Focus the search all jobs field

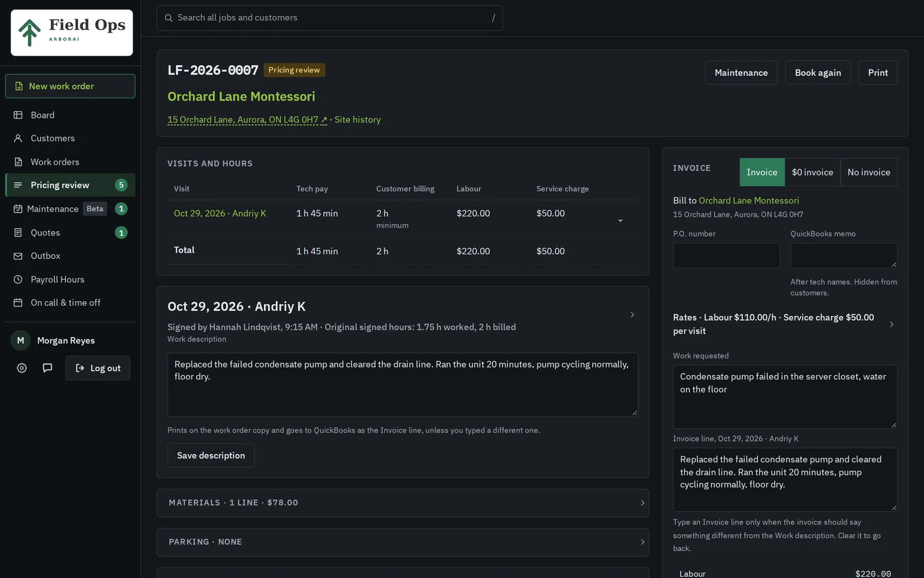[329, 18]
